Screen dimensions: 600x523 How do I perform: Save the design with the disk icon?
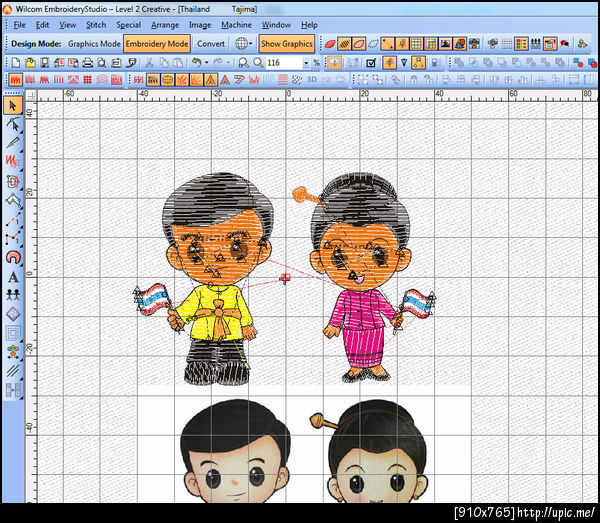45,63
